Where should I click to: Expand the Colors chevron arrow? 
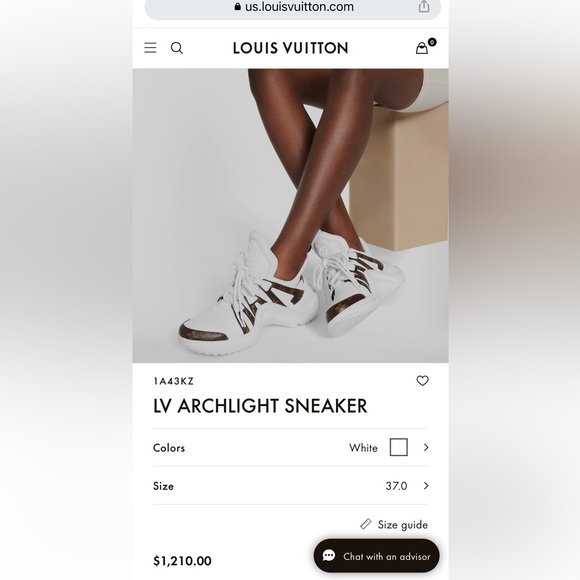pos(426,447)
